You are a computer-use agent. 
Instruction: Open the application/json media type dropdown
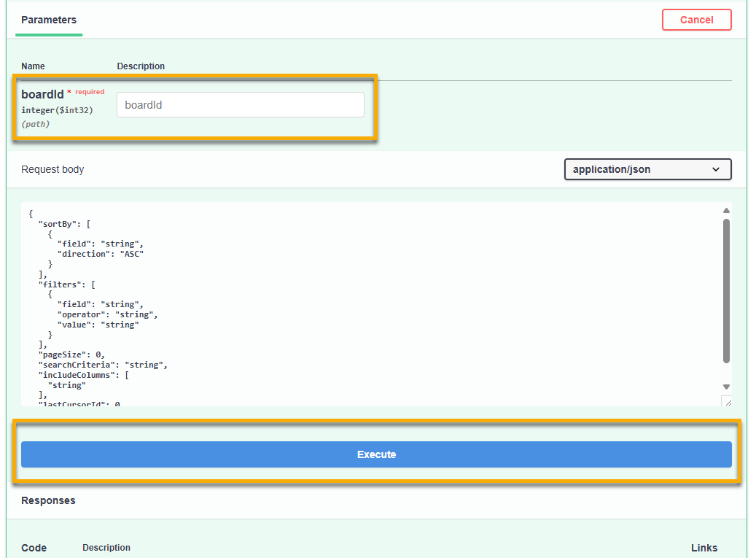[646, 168]
